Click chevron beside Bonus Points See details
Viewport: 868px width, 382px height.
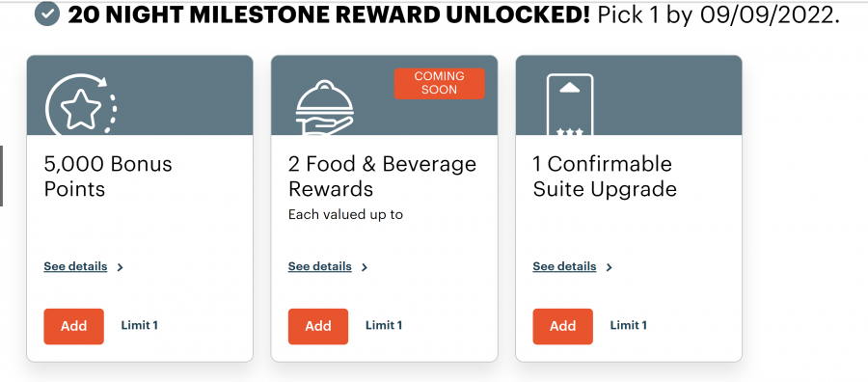point(121,267)
